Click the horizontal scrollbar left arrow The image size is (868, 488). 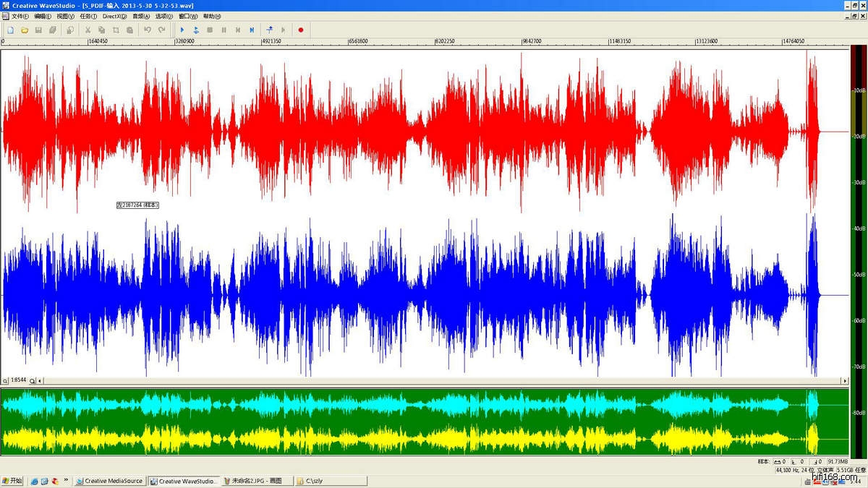click(41, 380)
